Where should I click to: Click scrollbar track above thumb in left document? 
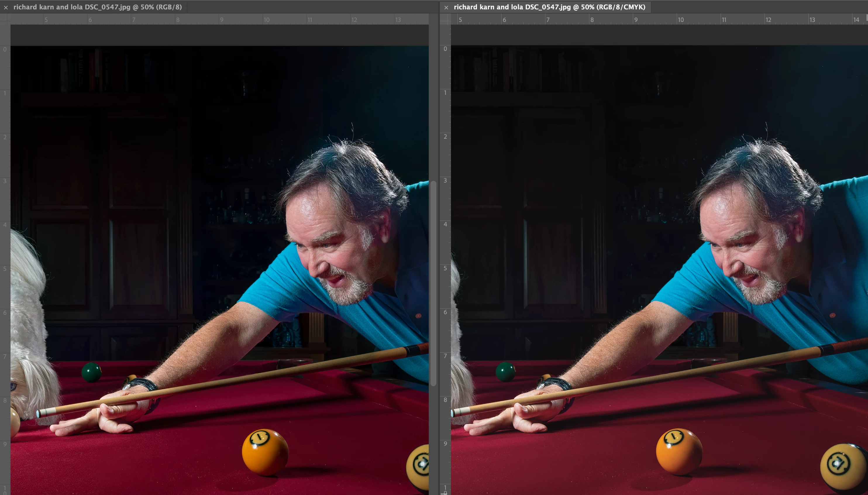433,102
